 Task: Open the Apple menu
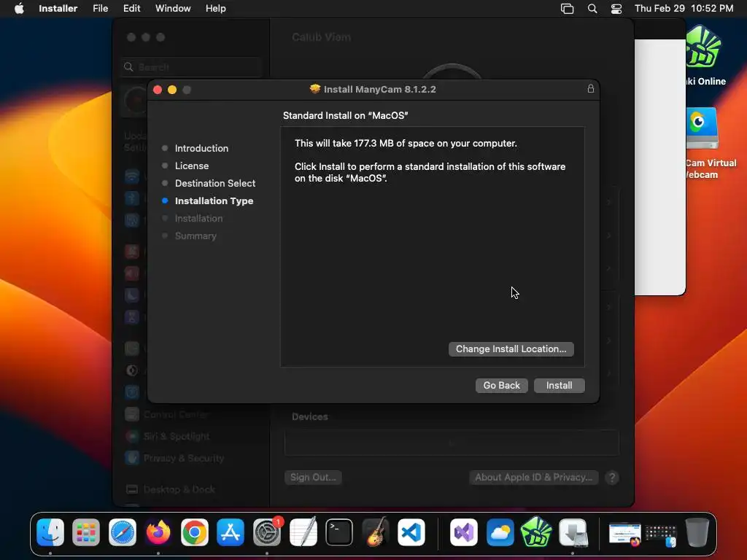(19, 9)
